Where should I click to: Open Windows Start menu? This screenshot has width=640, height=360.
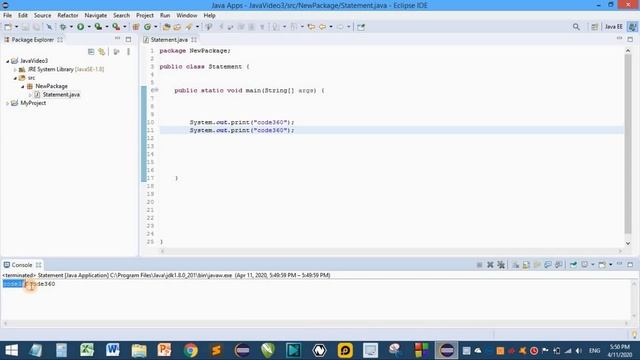coord(11,350)
